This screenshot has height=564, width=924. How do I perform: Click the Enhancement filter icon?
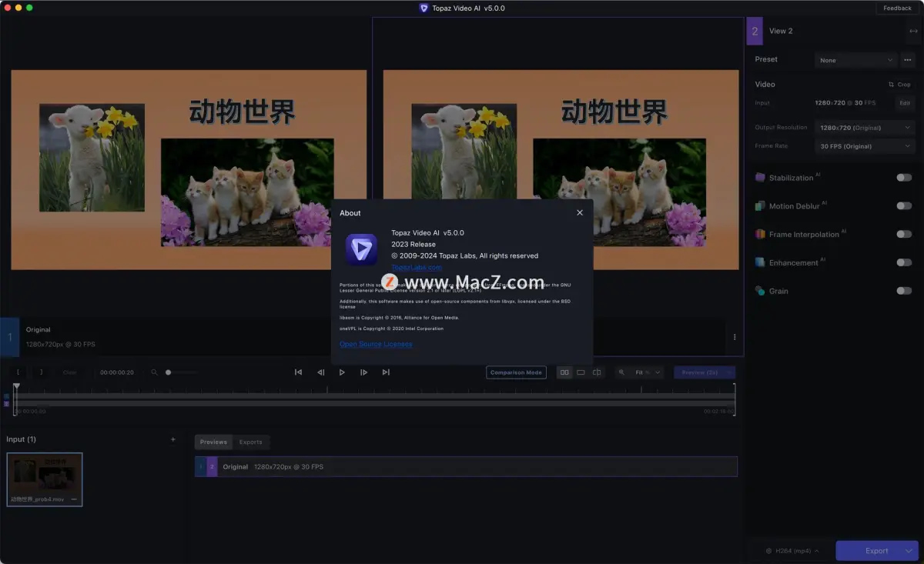(760, 262)
